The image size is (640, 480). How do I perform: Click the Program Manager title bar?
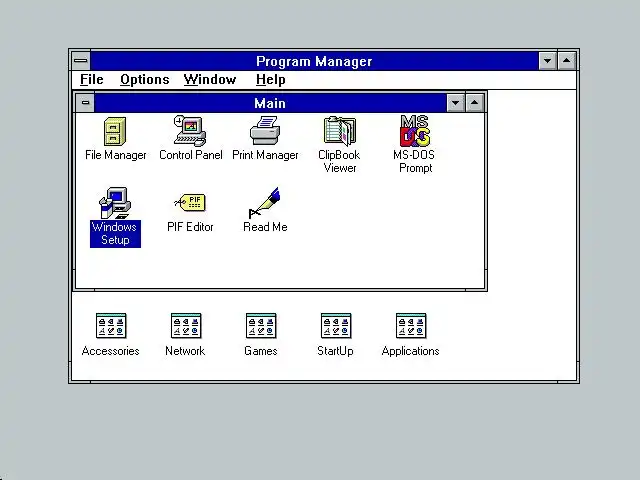coord(314,61)
